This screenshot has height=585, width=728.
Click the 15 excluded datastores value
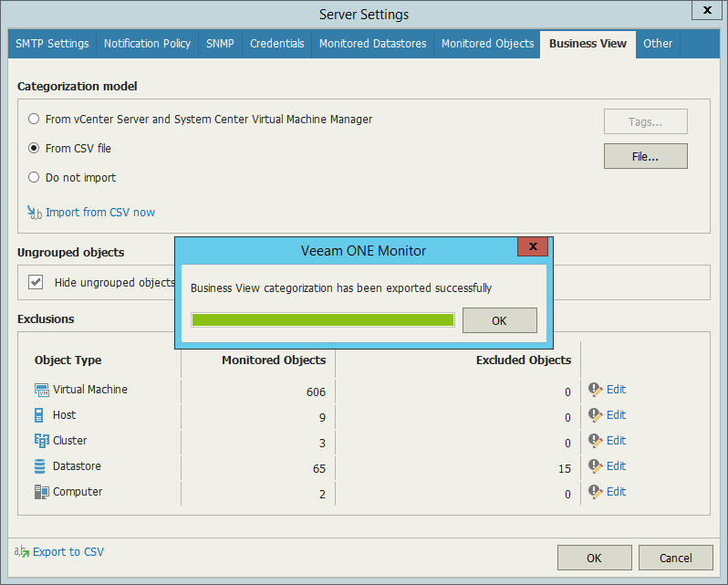coord(565,469)
